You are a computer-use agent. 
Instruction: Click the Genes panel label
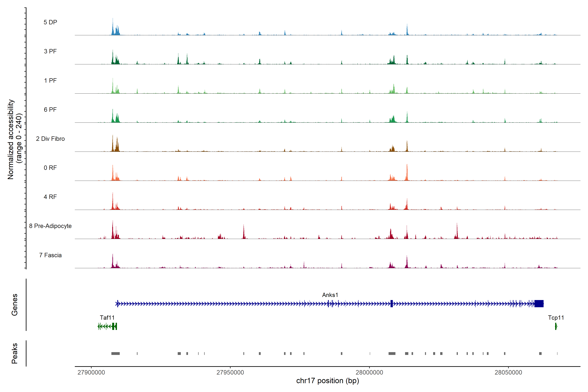15,304
